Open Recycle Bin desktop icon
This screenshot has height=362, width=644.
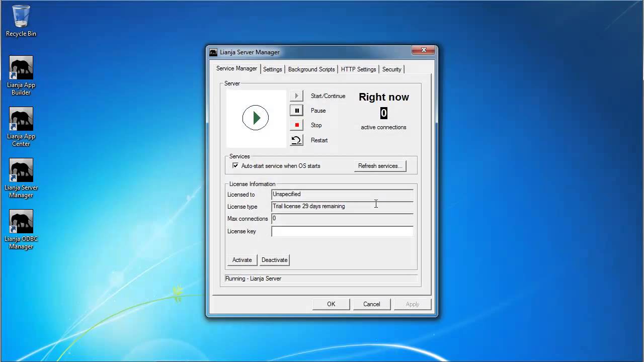pos(21,21)
